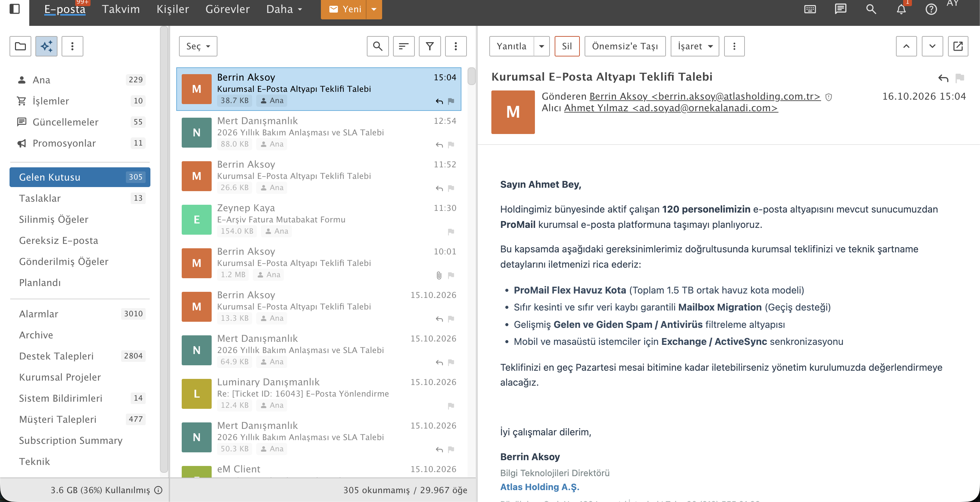Toggle flag on the 12:54 Mert Danışmanlık message
The width and height of the screenshot is (980, 502).
click(451, 145)
